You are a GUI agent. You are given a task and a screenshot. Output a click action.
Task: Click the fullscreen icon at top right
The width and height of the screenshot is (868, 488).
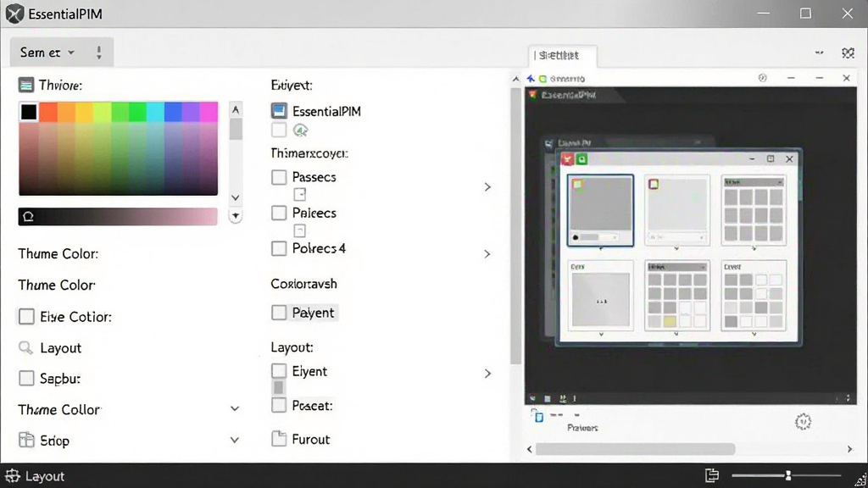pyautogui.click(x=848, y=53)
